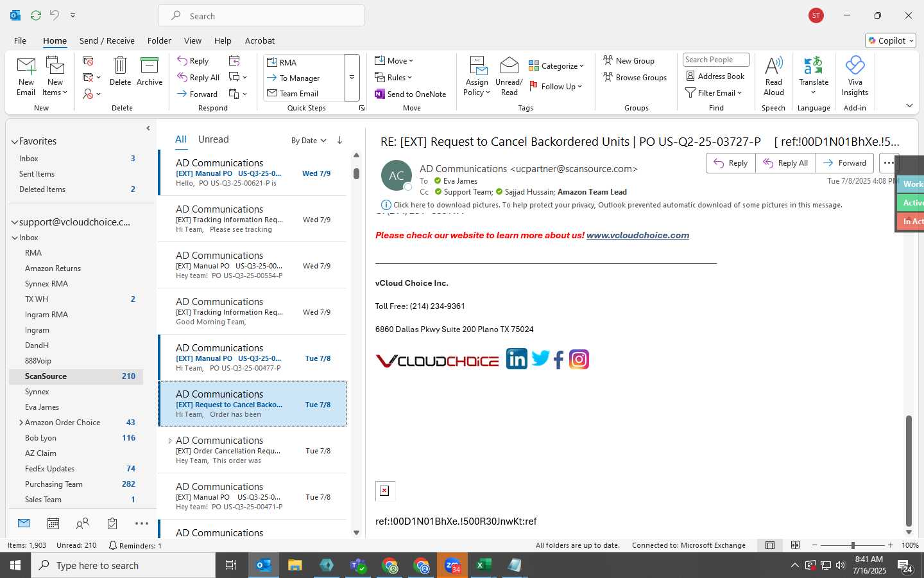Click the zoom out minus button
The image size is (924, 578).
pyautogui.click(x=815, y=545)
